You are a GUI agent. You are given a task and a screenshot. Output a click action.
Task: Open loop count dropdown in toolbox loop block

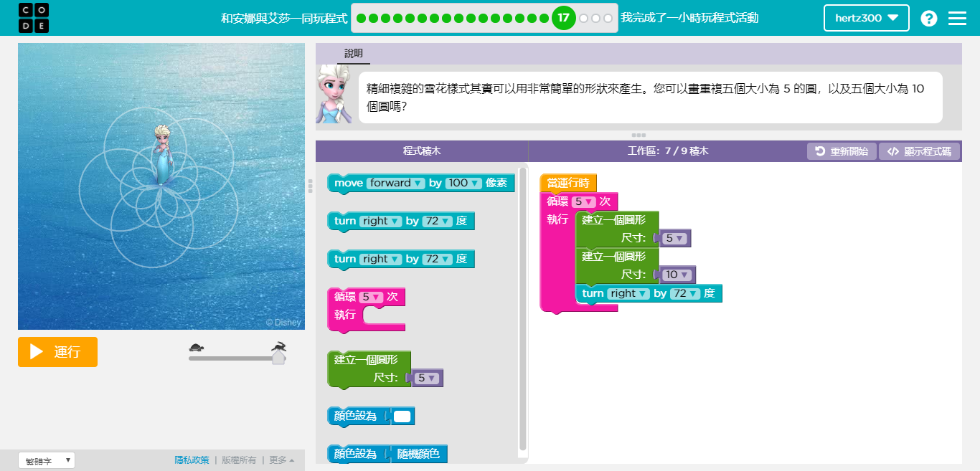click(370, 296)
